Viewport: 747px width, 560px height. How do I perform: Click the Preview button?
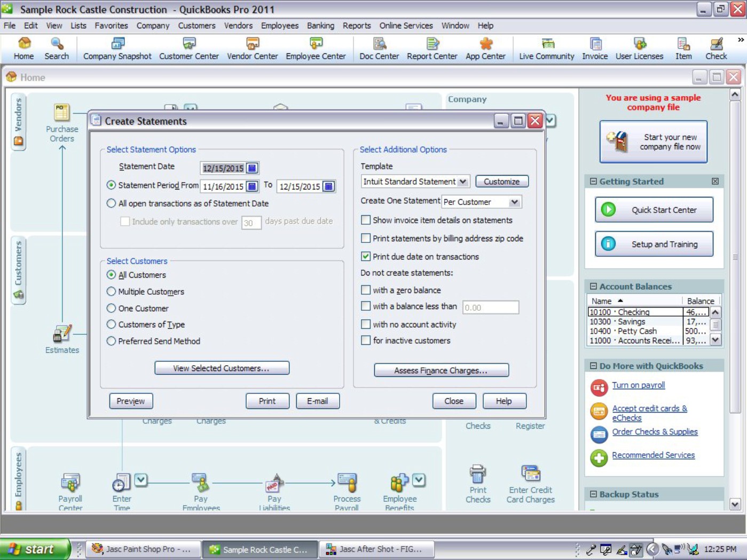click(131, 401)
